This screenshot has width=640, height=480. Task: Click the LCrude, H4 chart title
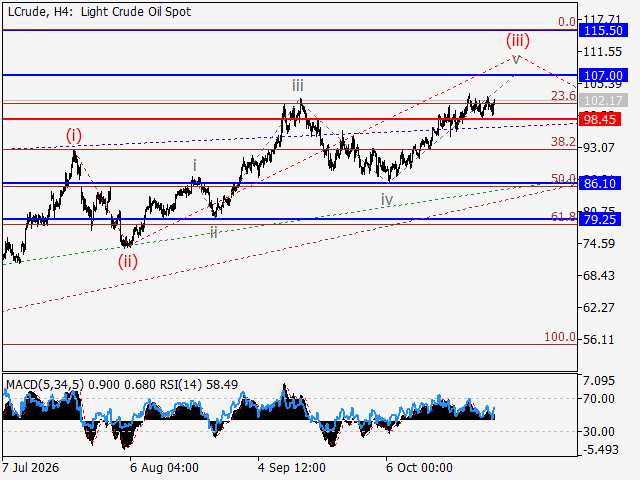38,12
